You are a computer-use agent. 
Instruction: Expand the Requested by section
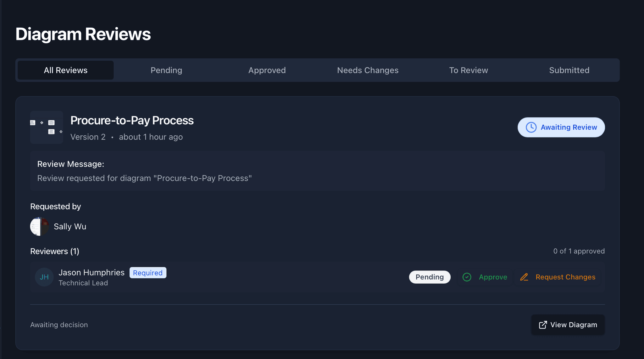click(x=56, y=206)
